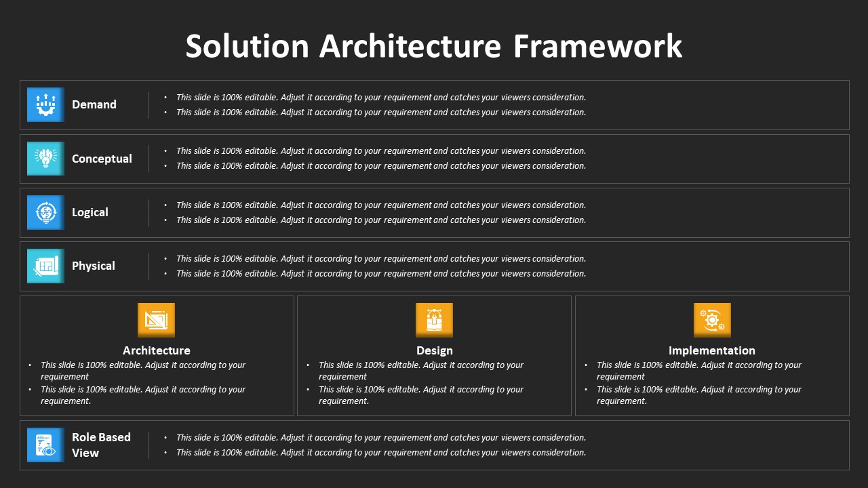The width and height of the screenshot is (868, 488).
Task: Click first bullet text in Demand row
Action: coord(381,97)
